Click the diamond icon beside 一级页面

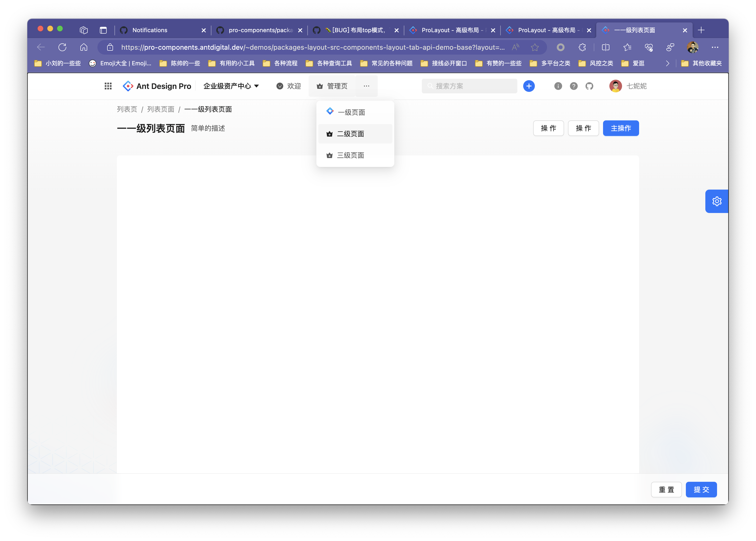pyautogui.click(x=330, y=111)
